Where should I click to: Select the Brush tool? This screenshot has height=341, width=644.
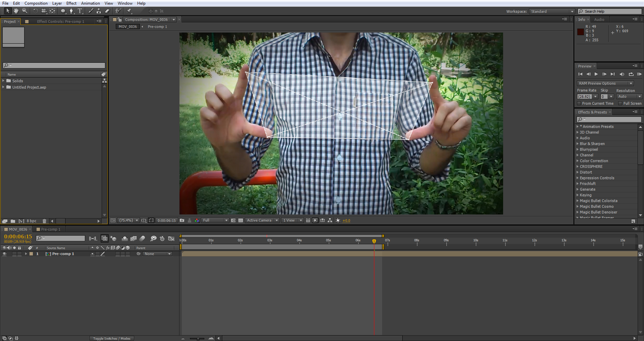[91, 11]
